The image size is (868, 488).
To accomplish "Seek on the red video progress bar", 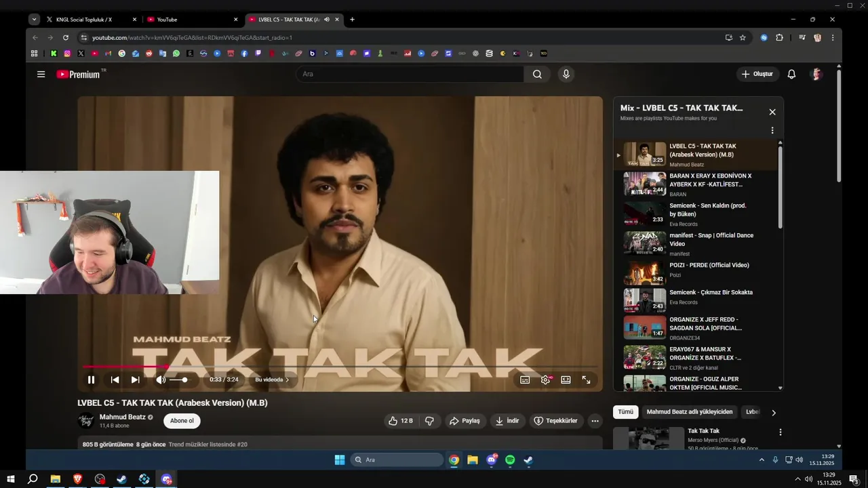I will coord(339,367).
